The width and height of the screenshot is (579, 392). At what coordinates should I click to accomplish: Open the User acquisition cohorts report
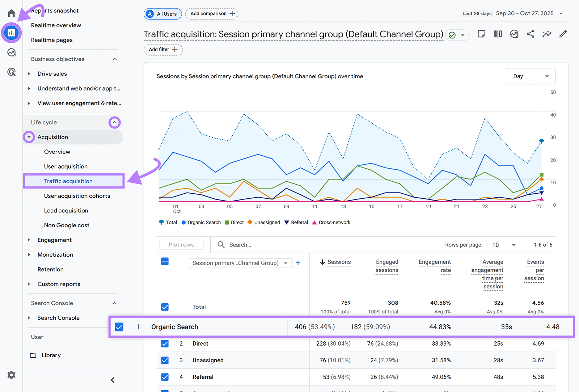click(x=77, y=196)
